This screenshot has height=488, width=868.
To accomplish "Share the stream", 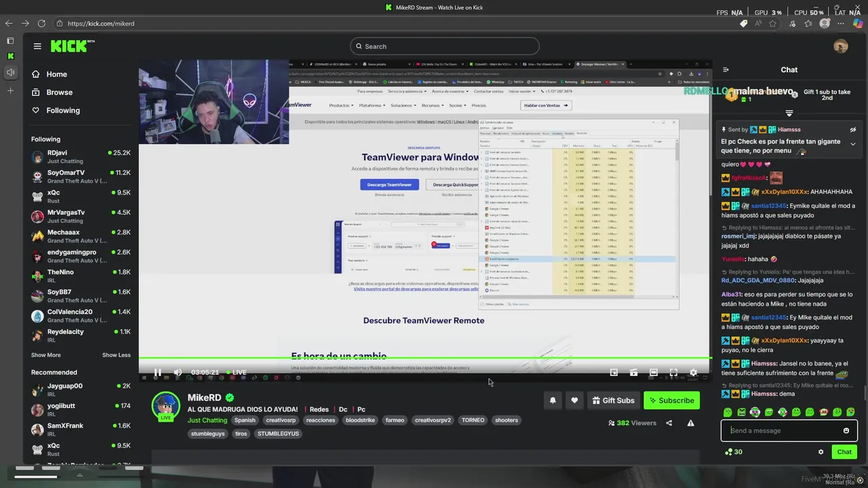I will [669, 423].
